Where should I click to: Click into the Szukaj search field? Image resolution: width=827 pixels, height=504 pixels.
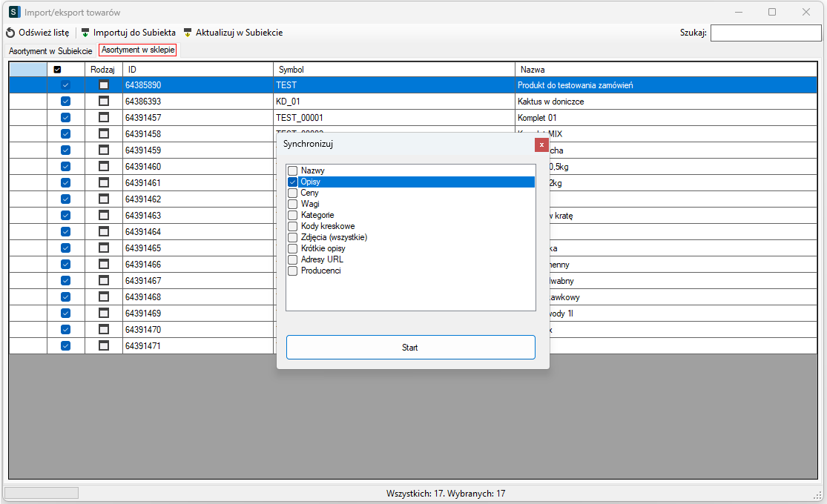(765, 33)
